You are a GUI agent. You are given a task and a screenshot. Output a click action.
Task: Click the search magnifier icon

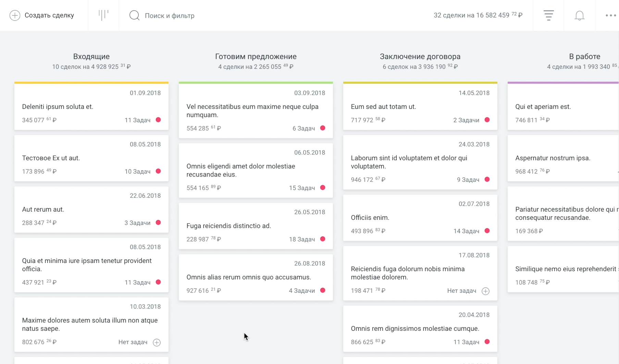(134, 15)
